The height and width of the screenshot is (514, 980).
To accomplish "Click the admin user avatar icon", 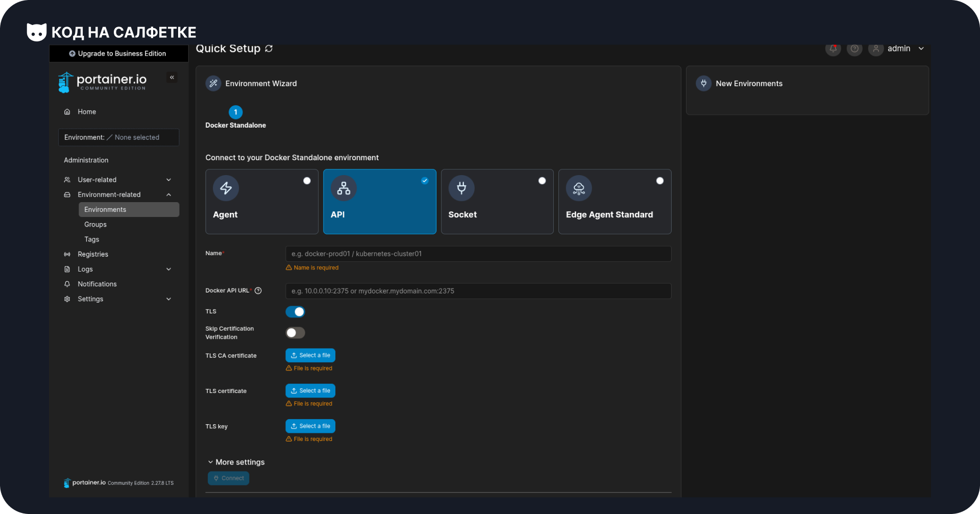I will pos(876,49).
